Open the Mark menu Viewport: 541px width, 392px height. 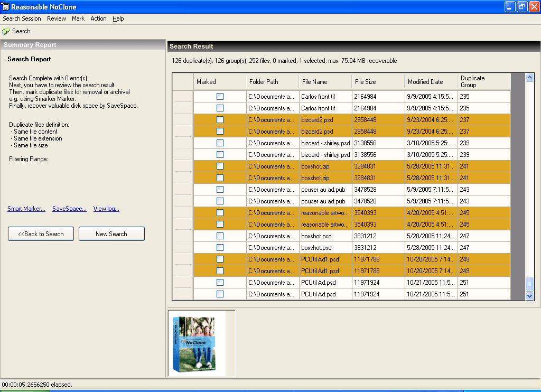[x=78, y=18]
